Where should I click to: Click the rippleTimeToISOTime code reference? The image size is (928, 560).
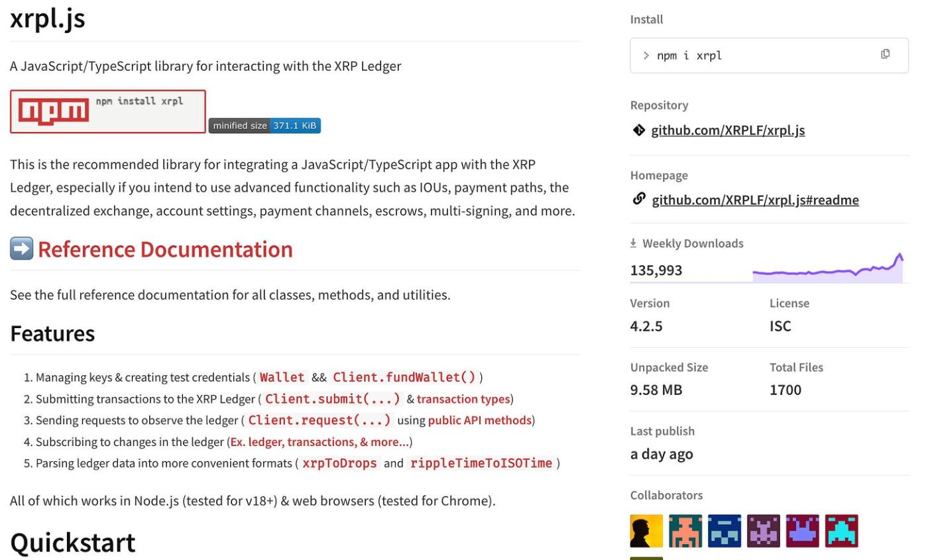(x=481, y=463)
